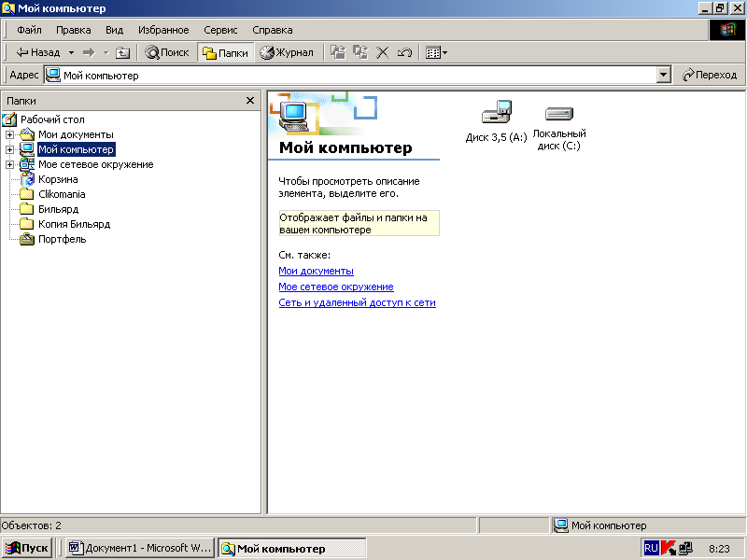Open the Журнал history pane

[287, 52]
